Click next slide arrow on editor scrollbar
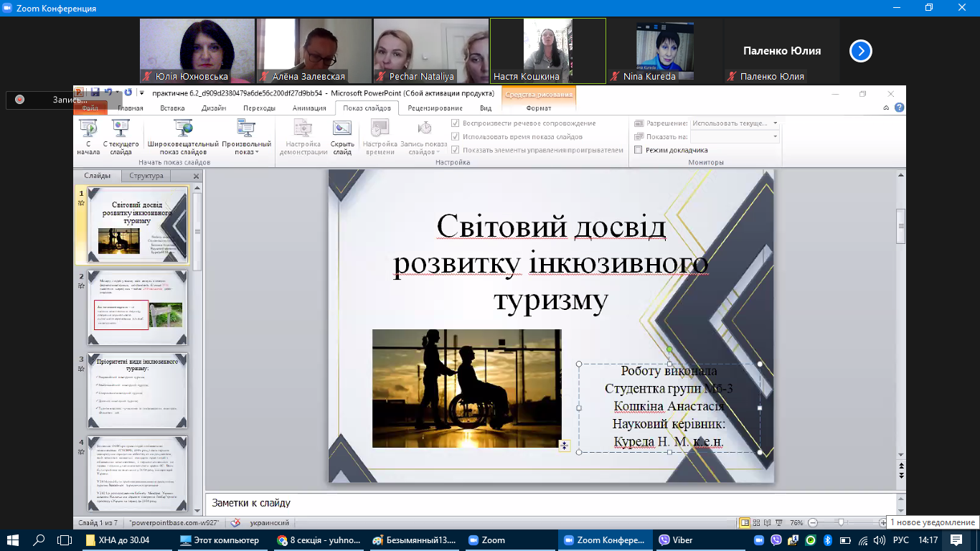 point(901,476)
